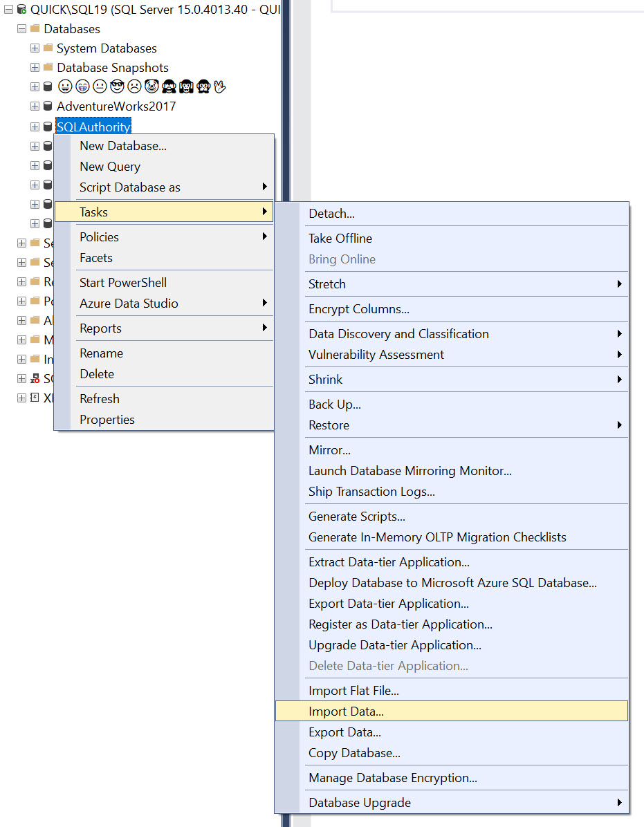
Task: Collapse the Databases folder node
Action: pyautogui.click(x=21, y=29)
